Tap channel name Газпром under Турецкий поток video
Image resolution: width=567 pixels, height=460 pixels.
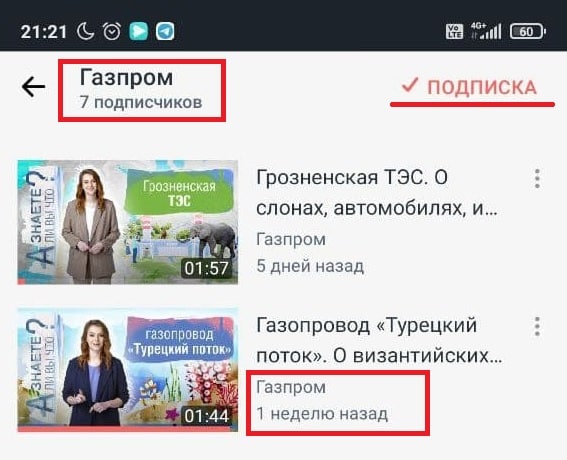coord(291,388)
